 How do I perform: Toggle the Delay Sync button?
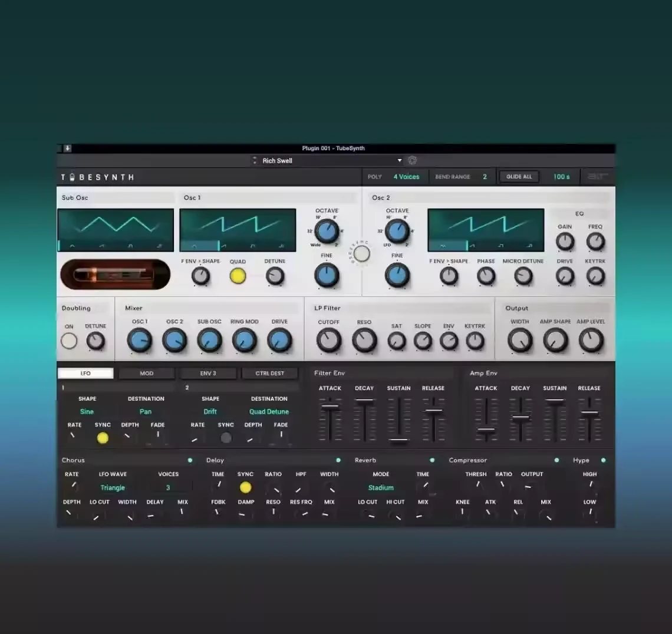(246, 487)
